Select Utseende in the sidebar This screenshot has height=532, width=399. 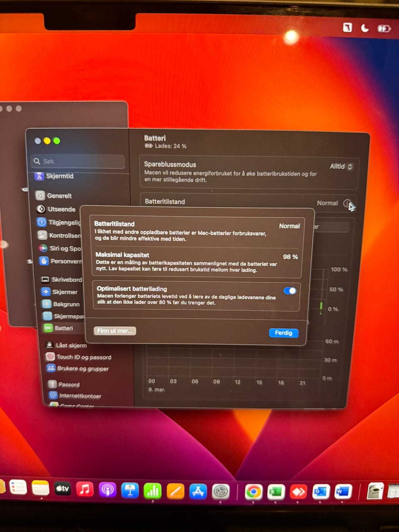56,209
